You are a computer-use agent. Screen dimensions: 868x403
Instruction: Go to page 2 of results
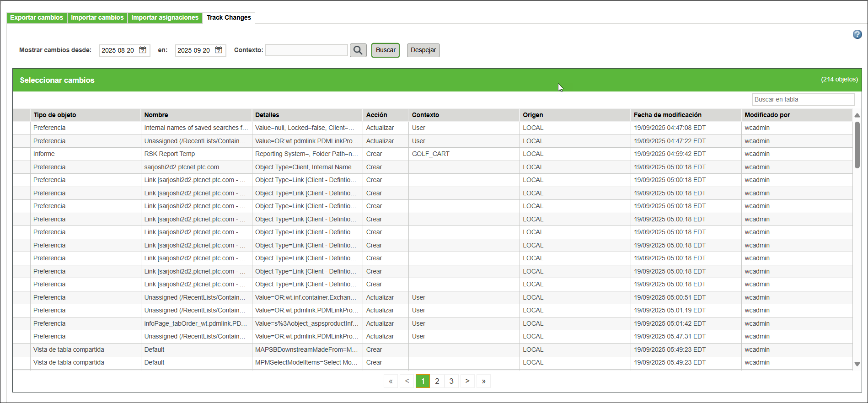[x=437, y=381]
